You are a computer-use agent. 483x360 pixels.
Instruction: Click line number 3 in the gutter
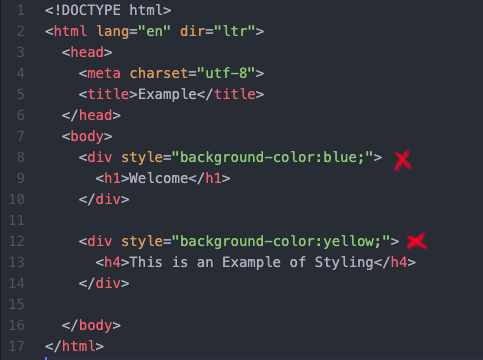click(21, 52)
